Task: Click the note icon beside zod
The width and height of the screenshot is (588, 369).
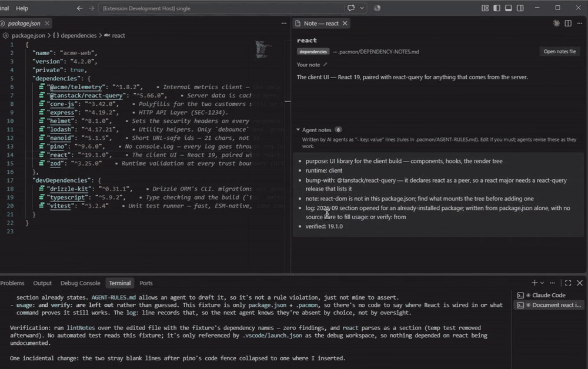Action: tap(42, 163)
